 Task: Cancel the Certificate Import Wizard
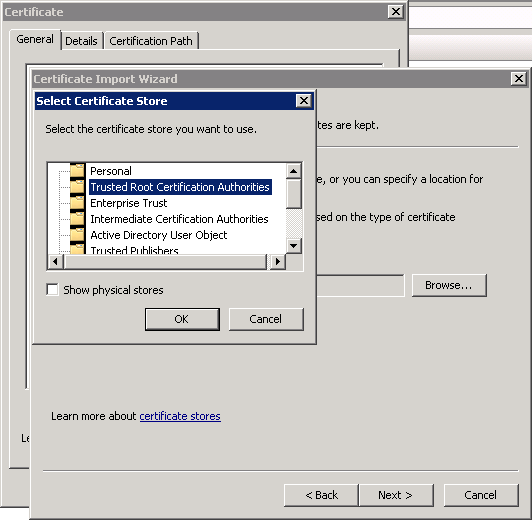(x=481, y=495)
